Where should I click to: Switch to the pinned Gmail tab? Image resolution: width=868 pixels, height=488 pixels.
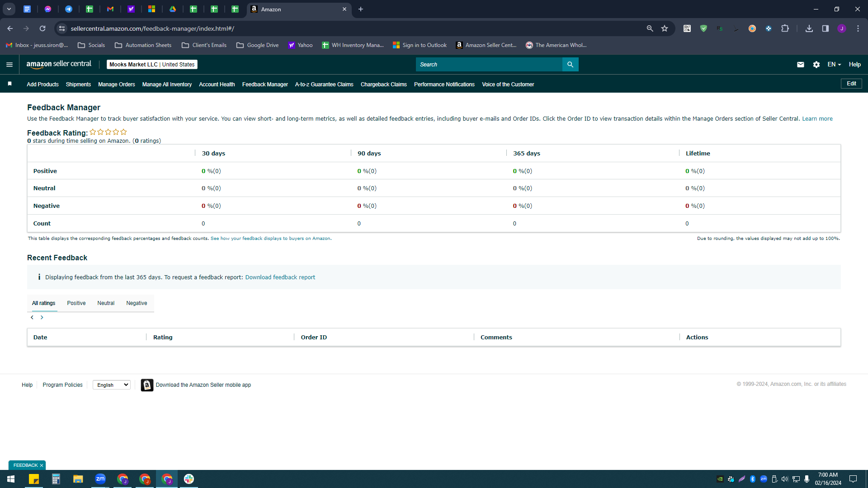click(x=110, y=9)
